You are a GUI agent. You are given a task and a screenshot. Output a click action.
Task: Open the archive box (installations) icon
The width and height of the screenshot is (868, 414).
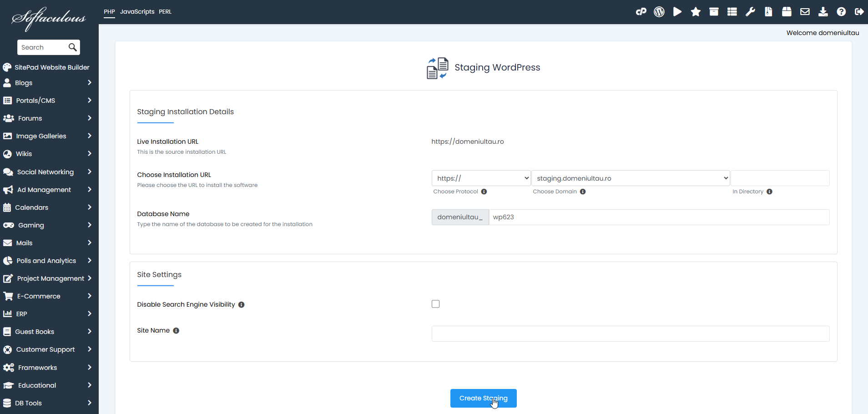pyautogui.click(x=714, y=12)
